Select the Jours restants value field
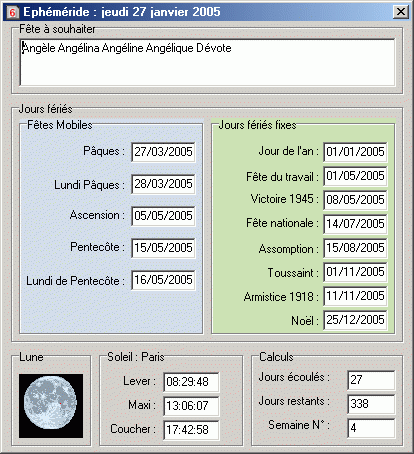 point(371,404)
